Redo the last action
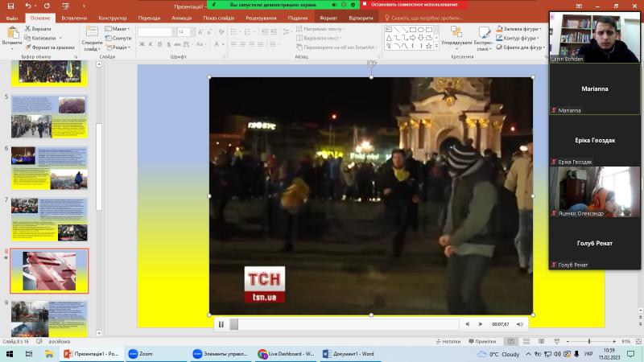Viewport: 644px width, 362px height. (47, 6)
